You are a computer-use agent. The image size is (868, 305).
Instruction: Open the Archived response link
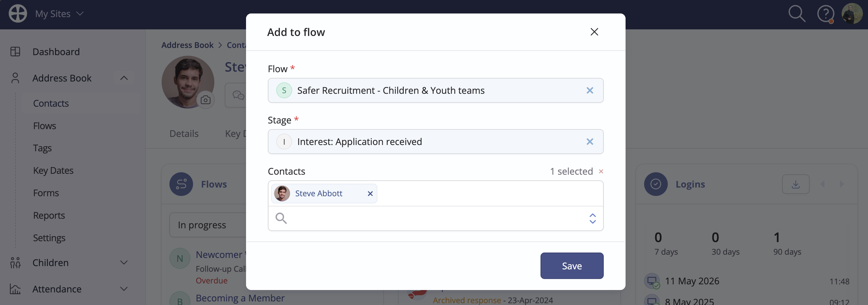coord(467,300)
